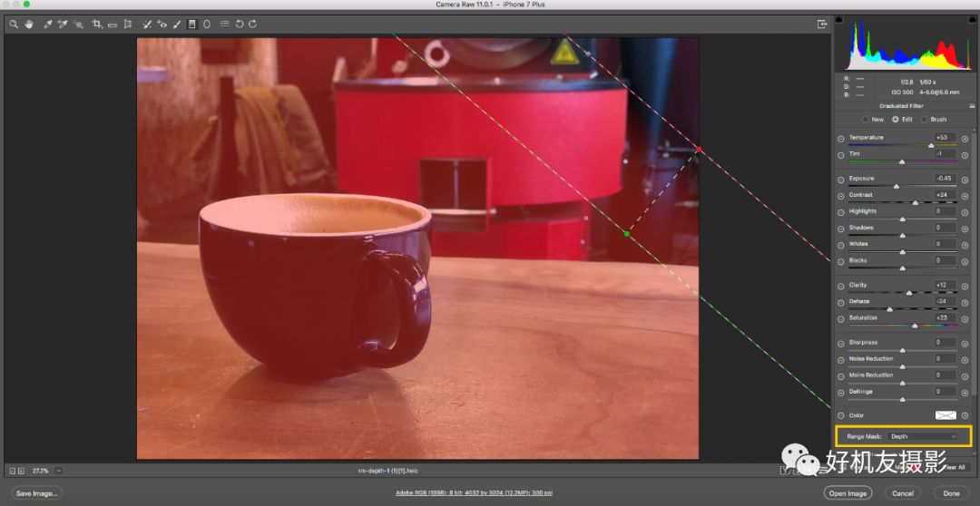980x506 pixels.
Task: Click the Cancel button
Action: click(x=903, y=493)
